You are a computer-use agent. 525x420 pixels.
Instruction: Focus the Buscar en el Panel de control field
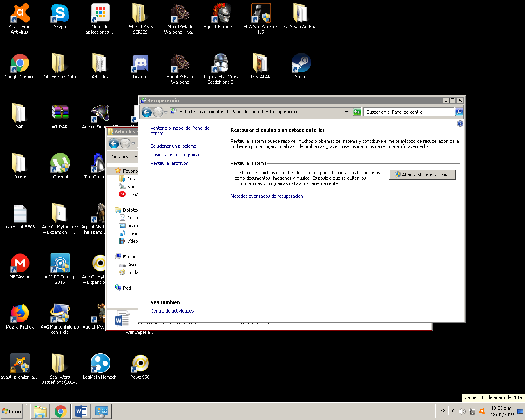(409, 112)
